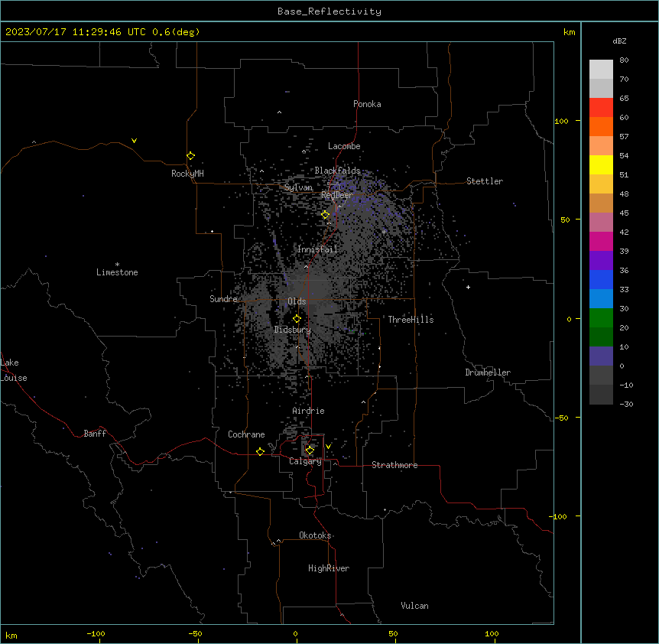
Task: Click the Sundre label
Action: [x=223, y=299]
